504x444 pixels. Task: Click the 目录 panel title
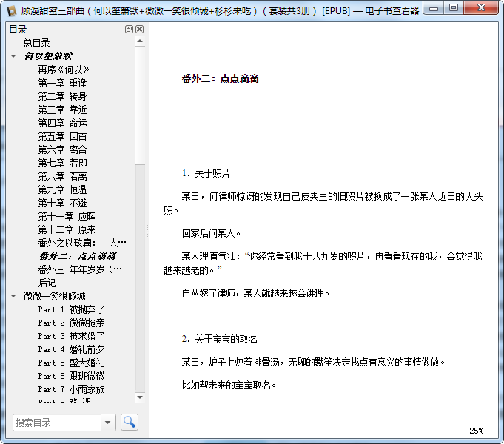18,30
